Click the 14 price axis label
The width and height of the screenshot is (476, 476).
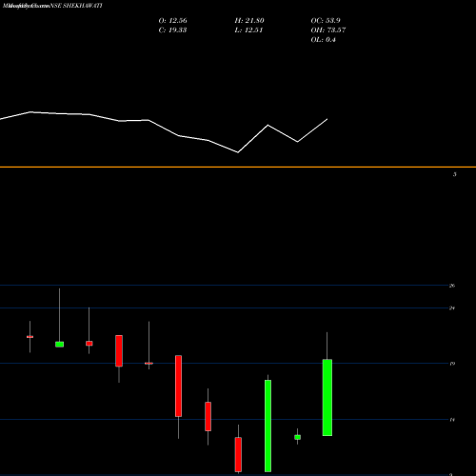[x=452, y=420]
